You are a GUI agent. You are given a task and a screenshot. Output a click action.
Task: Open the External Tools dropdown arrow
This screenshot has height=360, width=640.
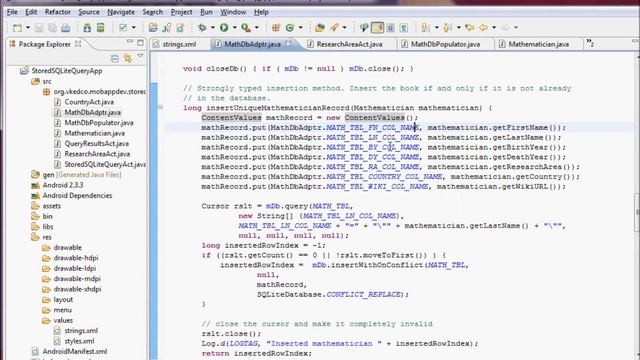coord(257,28)
